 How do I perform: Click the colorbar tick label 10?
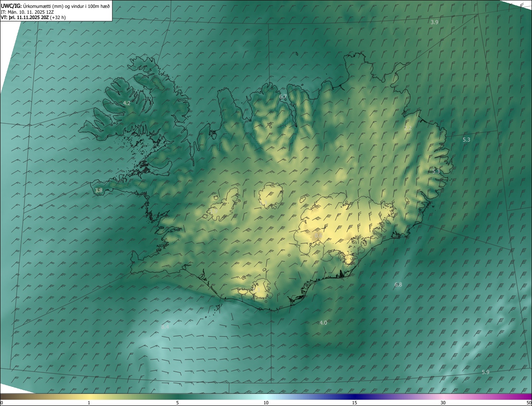pos(266,403)
